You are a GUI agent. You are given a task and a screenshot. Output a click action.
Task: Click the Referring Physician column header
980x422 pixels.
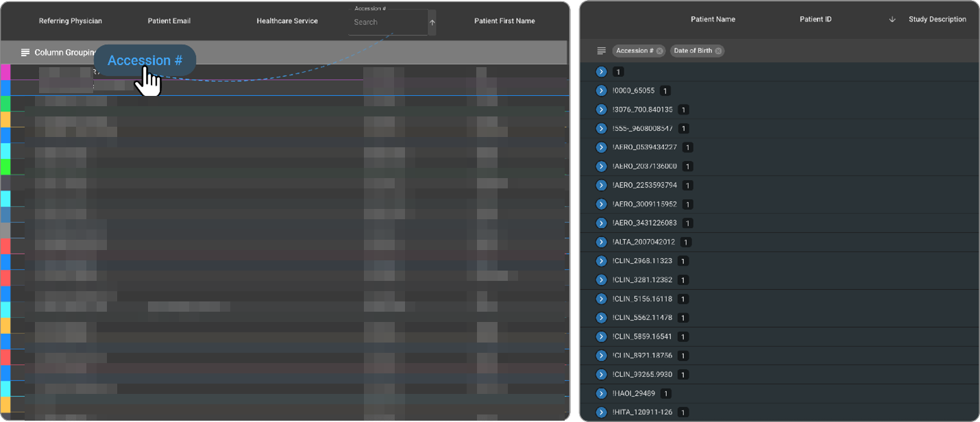click(x=71, y=21)
